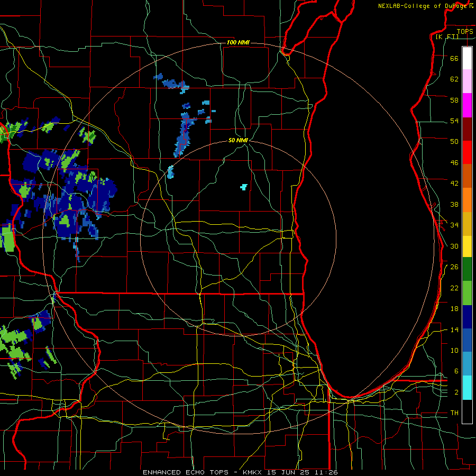Viewport: 476px width, 476px height.
Task: Click the 'TOPS' legend heading
Action: (x=465, y=31)
